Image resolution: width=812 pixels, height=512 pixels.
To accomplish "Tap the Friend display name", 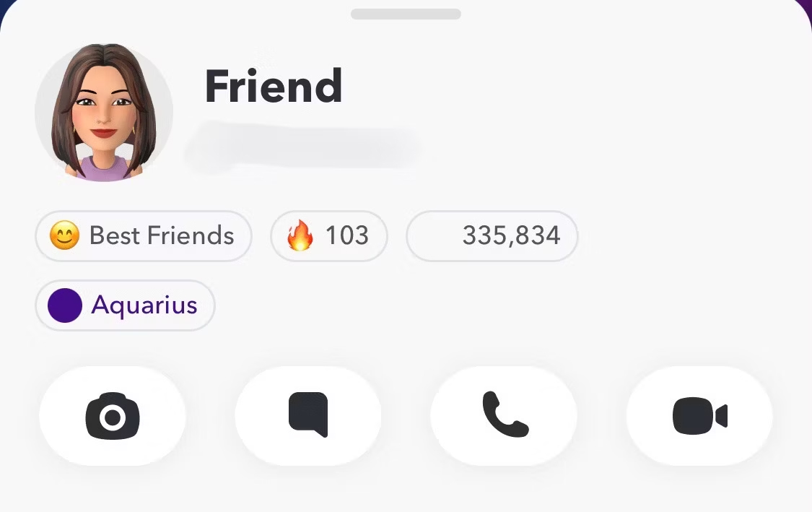I will [274, 86].
